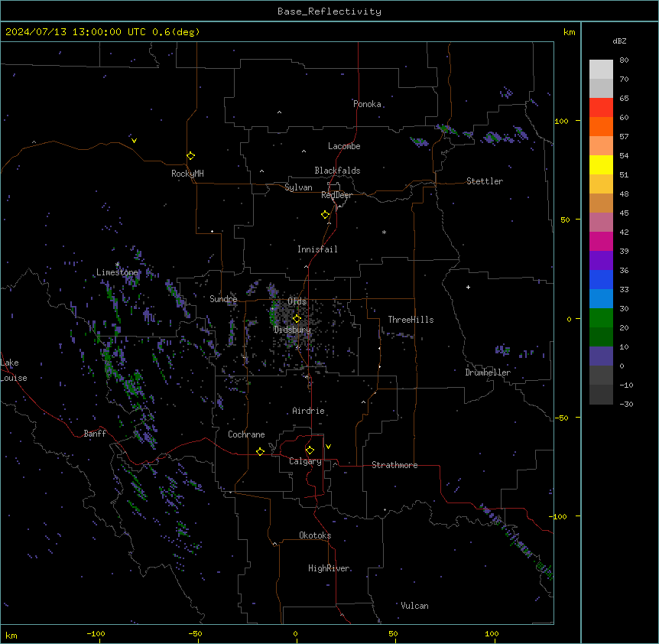Pick the blue 33-36 dBZ legend swatch
659x644 pixels.
pyautogui.click(x=601, y=279)
